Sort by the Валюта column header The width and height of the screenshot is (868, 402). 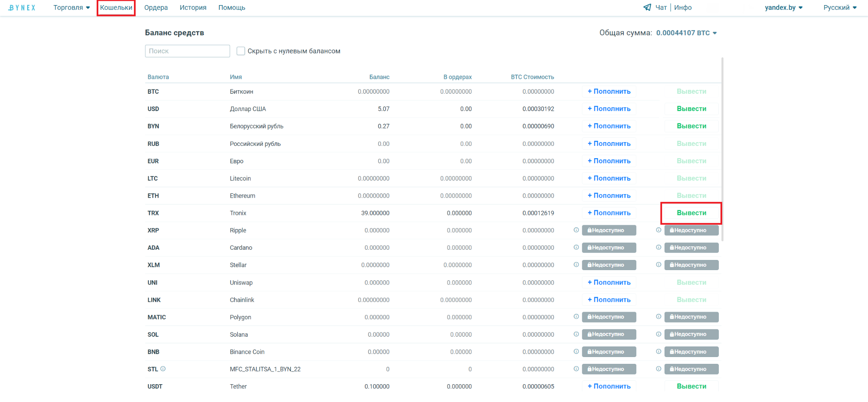(x=158, y=77)
